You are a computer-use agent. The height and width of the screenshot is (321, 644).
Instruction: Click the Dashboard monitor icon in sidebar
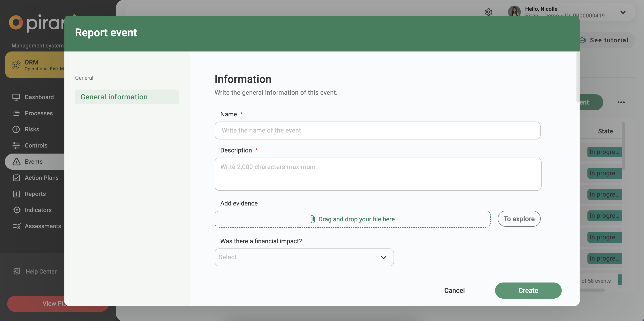[x=16, y=97]
